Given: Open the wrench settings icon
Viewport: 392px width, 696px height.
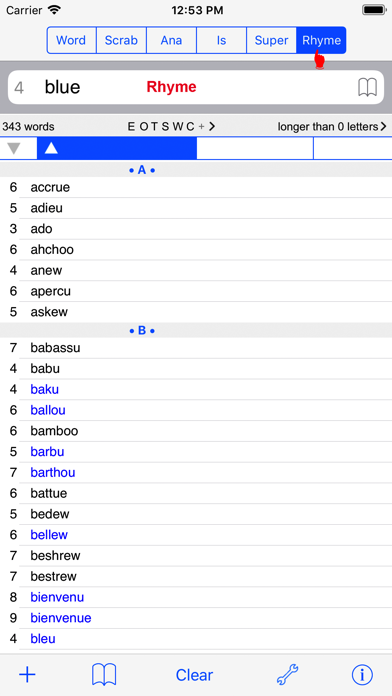Looking at the screenshot, I should (x=287, y=675).
